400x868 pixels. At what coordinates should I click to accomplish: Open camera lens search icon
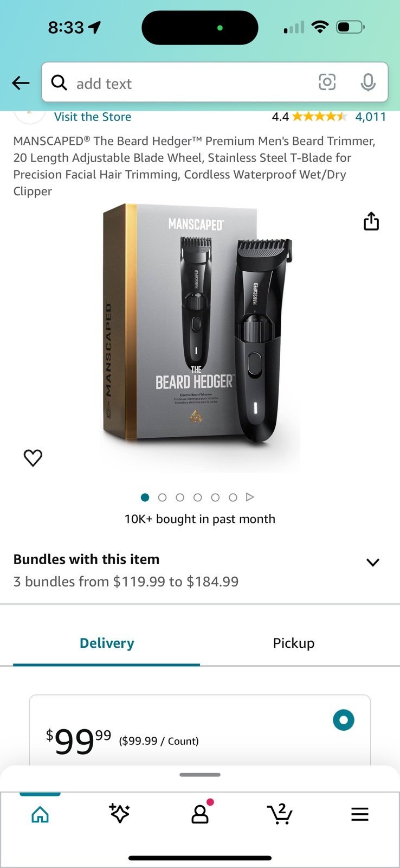(327, 82)
